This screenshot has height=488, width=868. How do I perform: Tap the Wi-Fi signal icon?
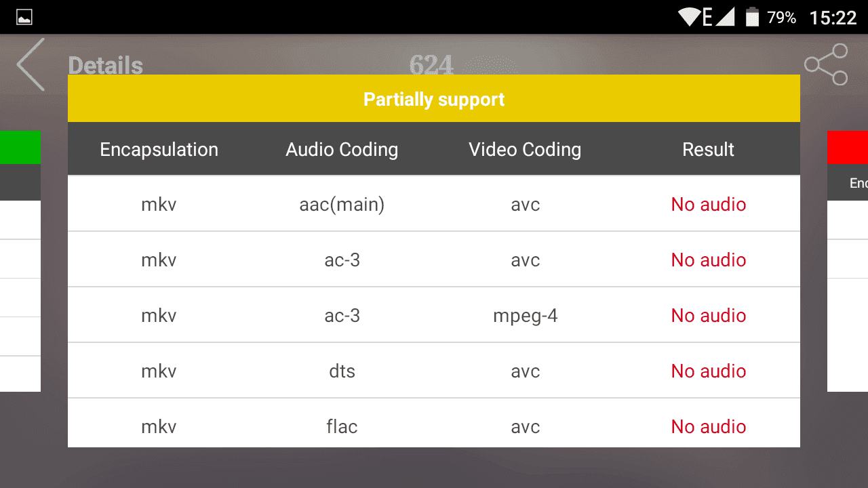689,18
